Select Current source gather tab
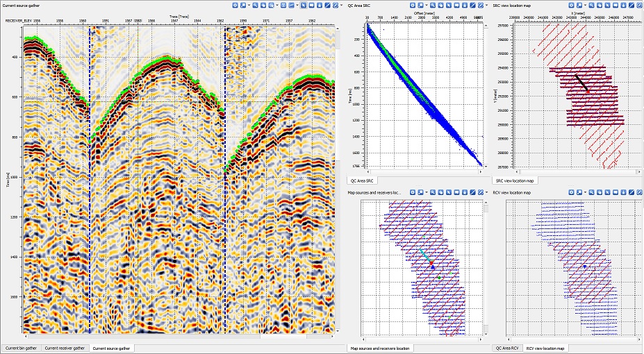 tap(111, 348)
